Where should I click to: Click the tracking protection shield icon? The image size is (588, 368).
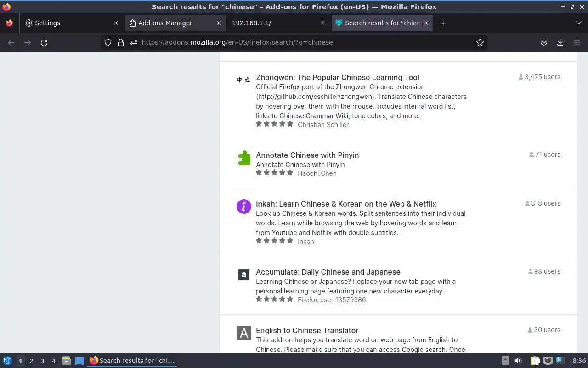tap(108, 42)
